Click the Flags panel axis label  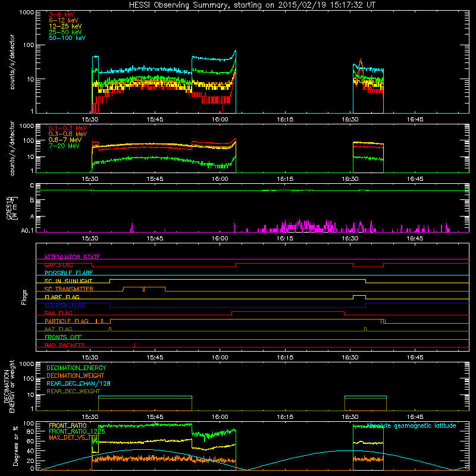click(24, 297)
